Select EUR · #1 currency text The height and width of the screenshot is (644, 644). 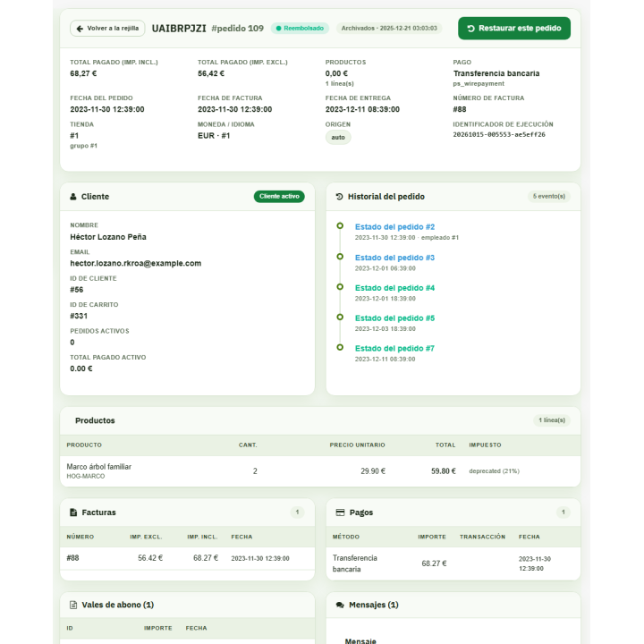(x=214, y=136)
